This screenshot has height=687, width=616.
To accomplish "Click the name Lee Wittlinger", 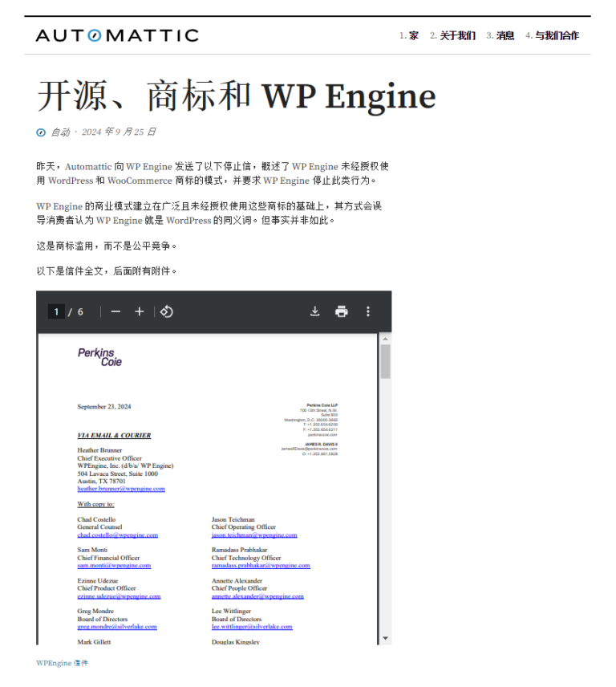I will [x=231, y=612].
